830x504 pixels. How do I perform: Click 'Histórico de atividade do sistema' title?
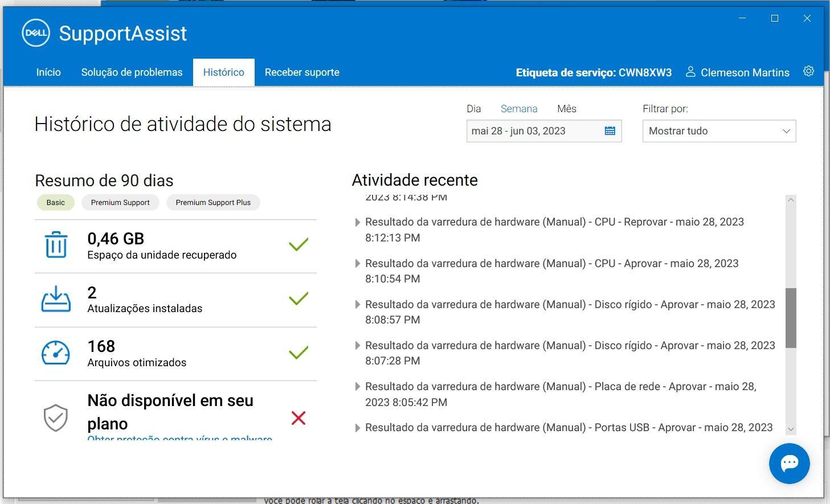(x=183, y=124)
